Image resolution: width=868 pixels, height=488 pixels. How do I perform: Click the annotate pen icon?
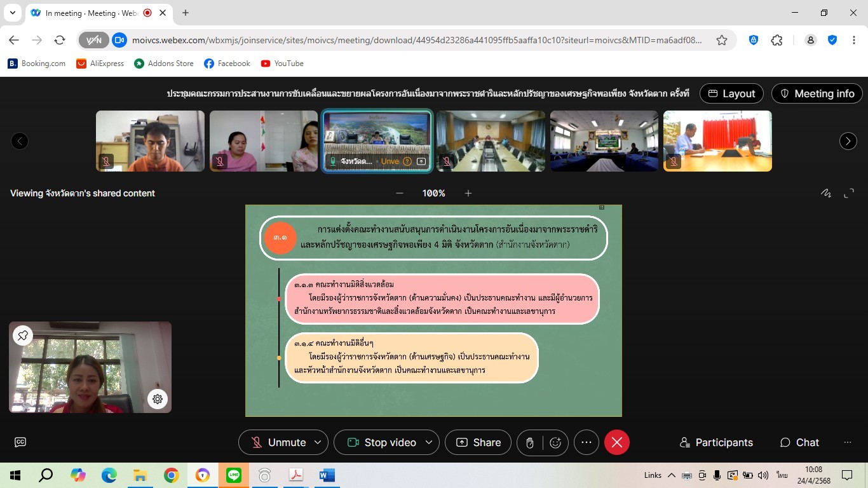click(825, 193)
